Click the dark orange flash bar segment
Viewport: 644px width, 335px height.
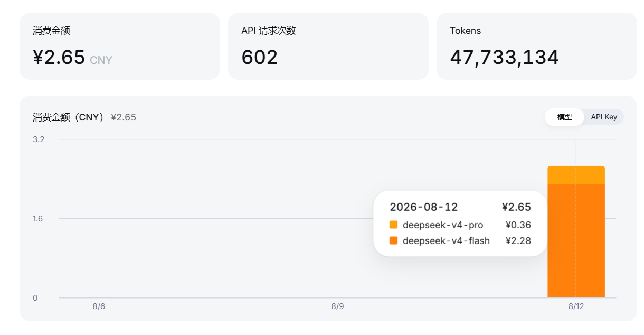point(576,240)
